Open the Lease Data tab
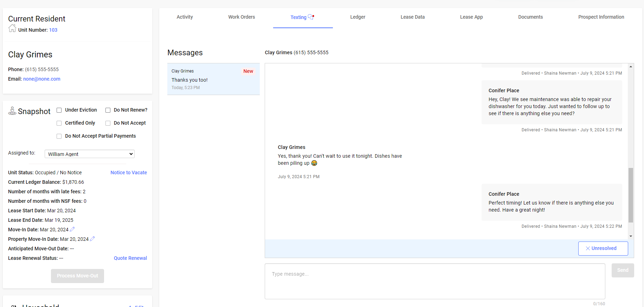The height and width of the screenshot is (307, 644). tap(413, 17)
